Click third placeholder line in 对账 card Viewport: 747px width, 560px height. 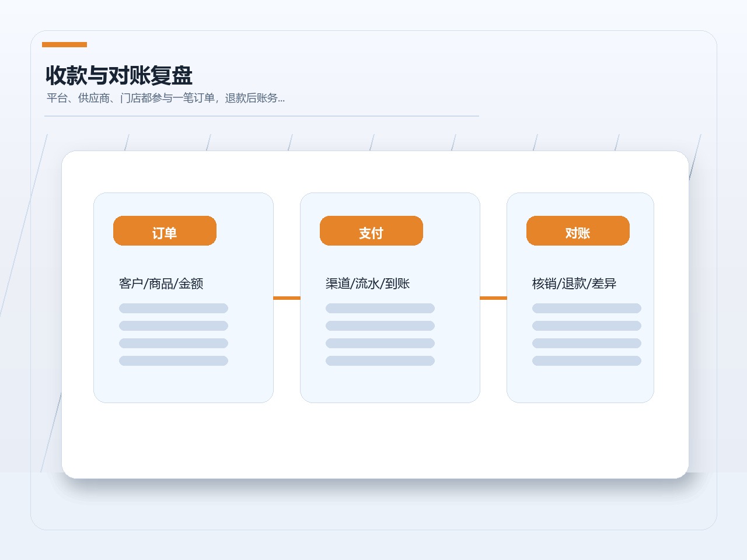pos(587,343)
